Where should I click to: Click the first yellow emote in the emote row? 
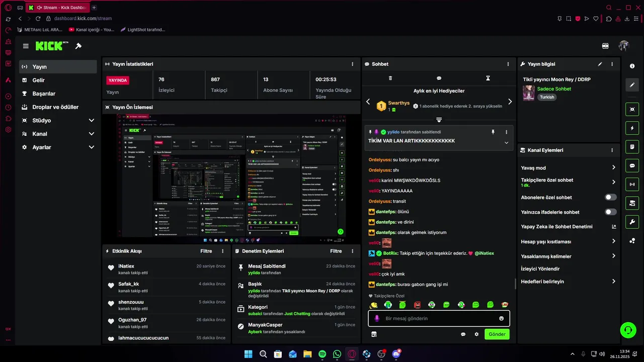(x=373, y=305)
